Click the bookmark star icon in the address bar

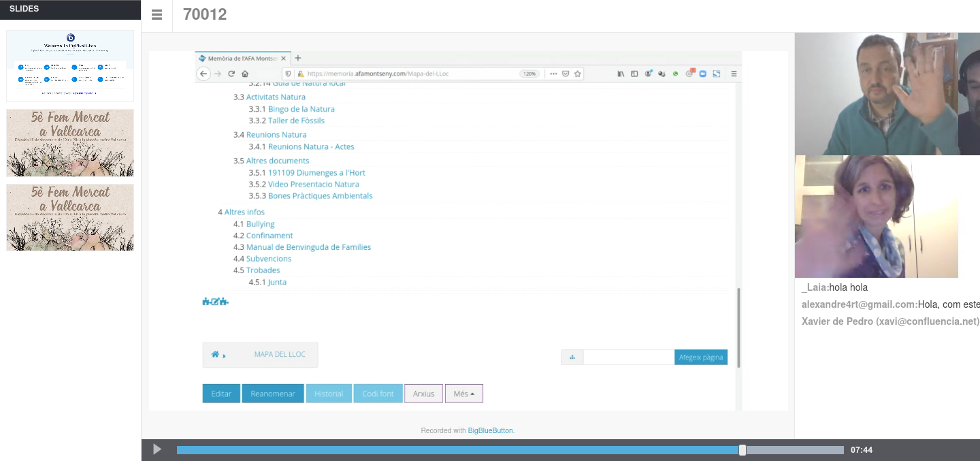point(578,74)
